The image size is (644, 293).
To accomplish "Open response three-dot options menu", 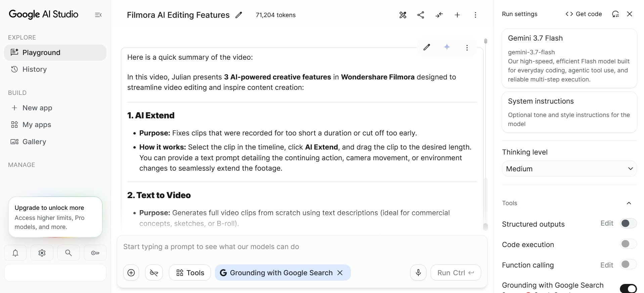I will (x=467, y=48).
